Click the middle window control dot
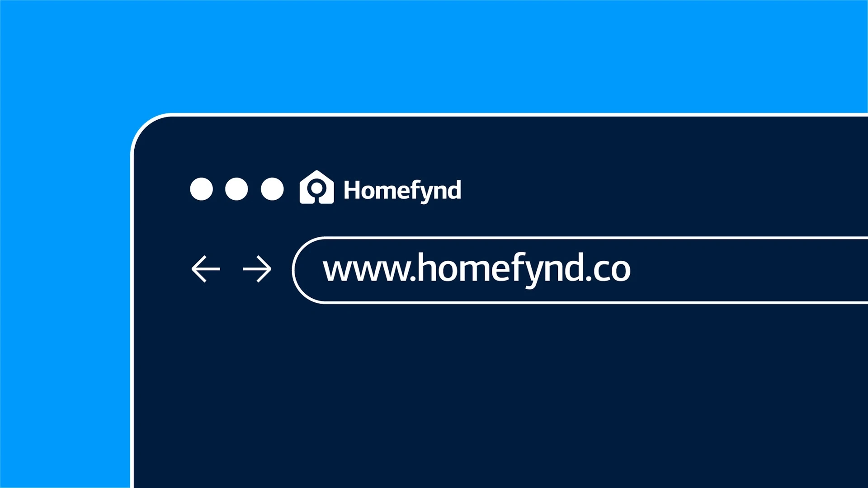The height and width of the screenshot is (488, 868). tap(236, 189)
